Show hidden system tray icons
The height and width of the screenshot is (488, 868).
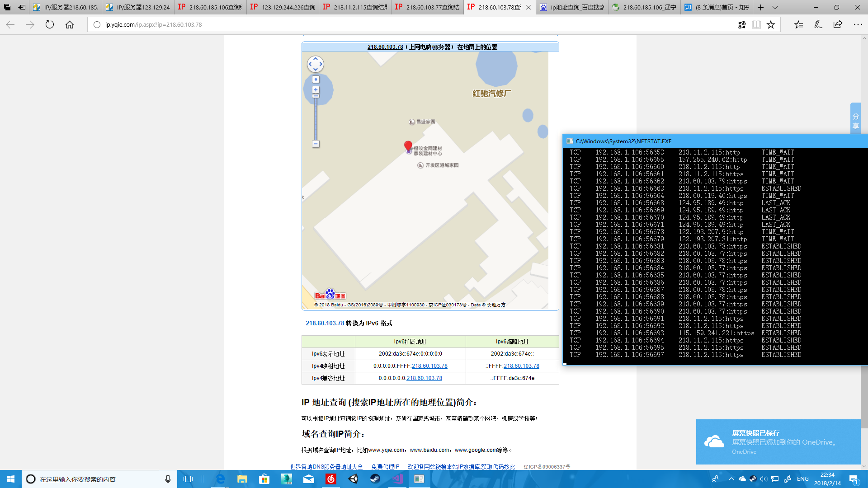[x=731, y=479]
